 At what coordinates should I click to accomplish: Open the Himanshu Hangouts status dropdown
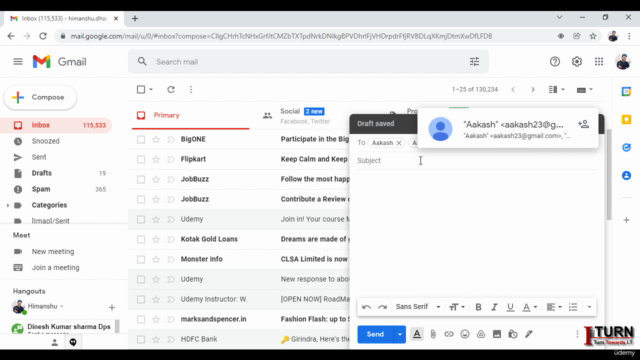click(x=62, y=307)
